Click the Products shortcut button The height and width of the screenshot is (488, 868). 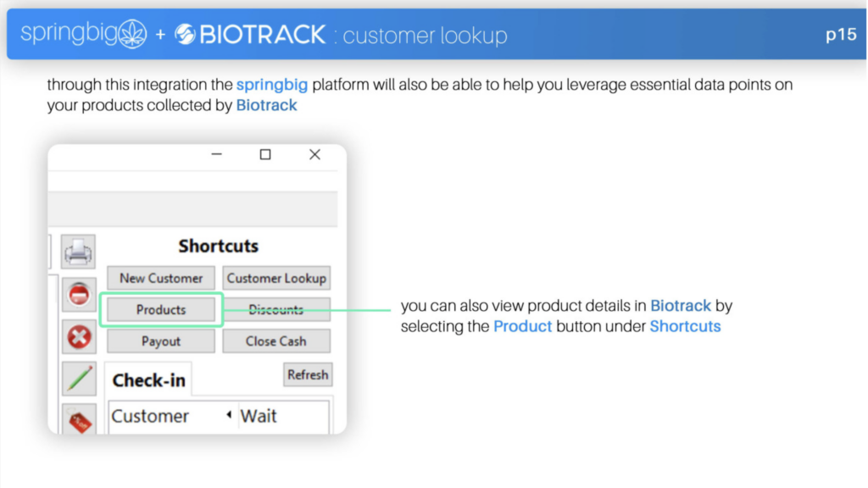pyautogui.click(x=161, y=310)
